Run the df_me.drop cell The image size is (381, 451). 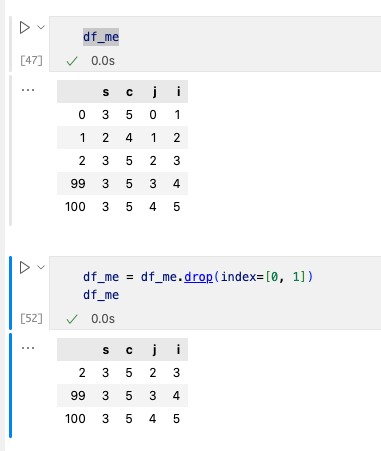point(25,267)
